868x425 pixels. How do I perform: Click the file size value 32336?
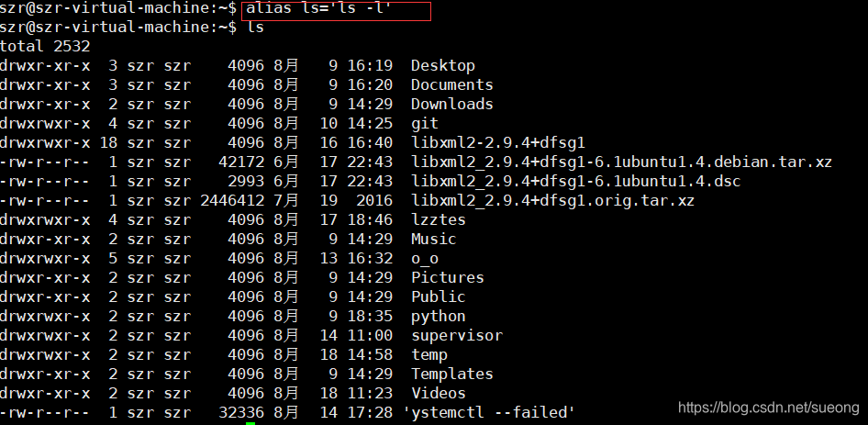point(242,413)
